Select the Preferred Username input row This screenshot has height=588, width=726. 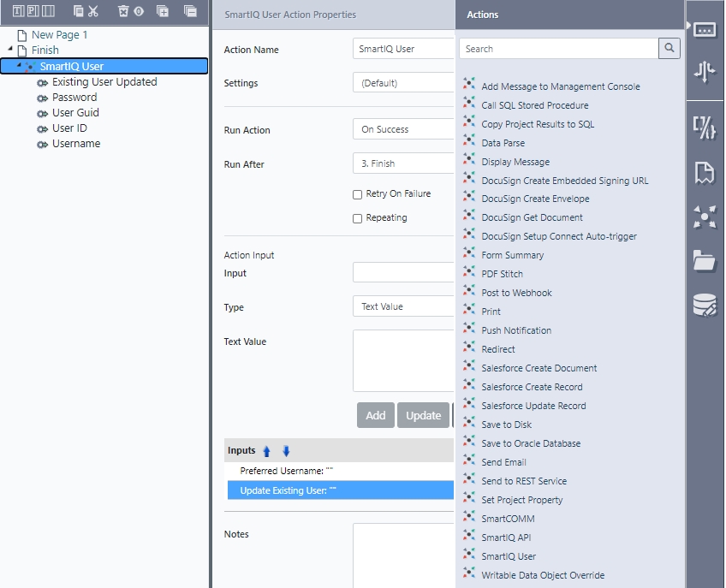341,471
